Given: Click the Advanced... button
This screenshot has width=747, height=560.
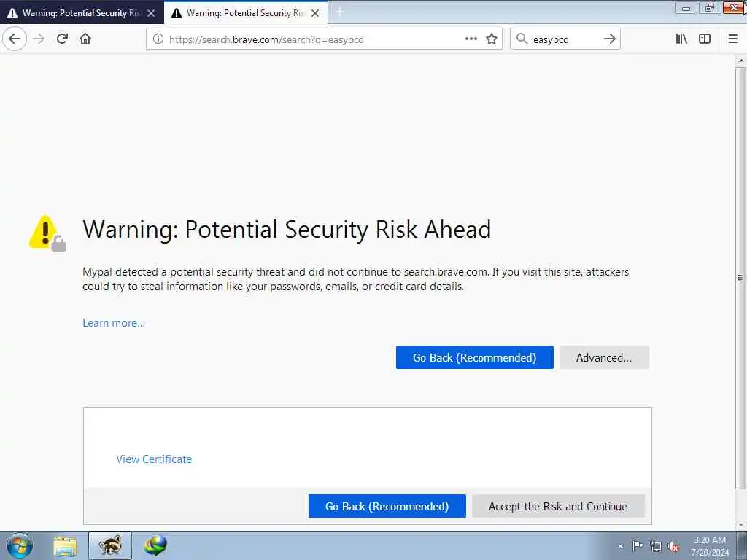Looking at the screenshot, I should point(604,357).
